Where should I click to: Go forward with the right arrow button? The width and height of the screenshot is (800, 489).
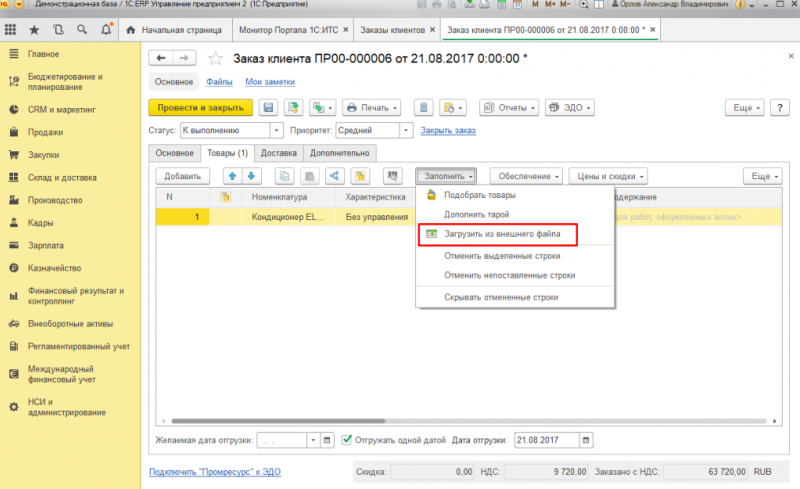184,58
